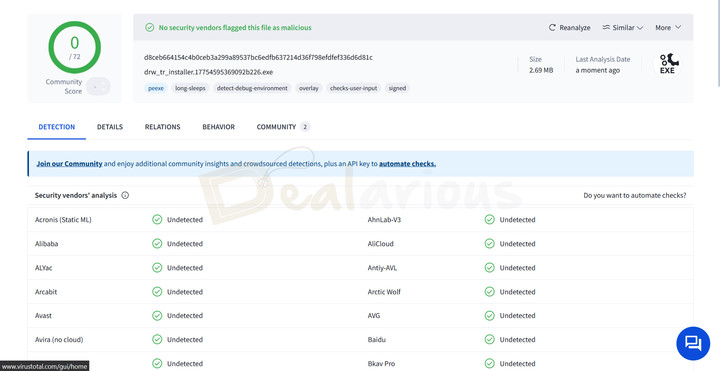This screenshot has width=720, height=371.
Task: Click the 'a moment ago' analysis date
Action: coord(597,70)
